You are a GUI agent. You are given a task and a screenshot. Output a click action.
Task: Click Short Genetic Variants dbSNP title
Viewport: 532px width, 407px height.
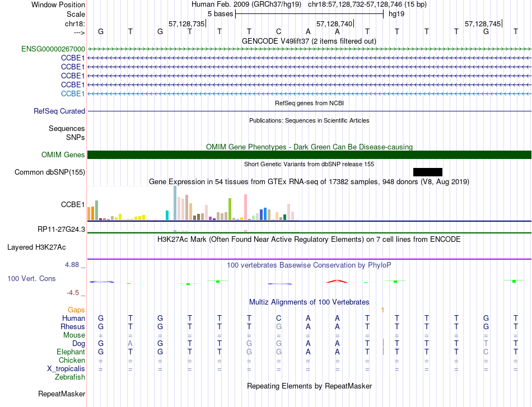pyautogui.click(x=309, y=164)
